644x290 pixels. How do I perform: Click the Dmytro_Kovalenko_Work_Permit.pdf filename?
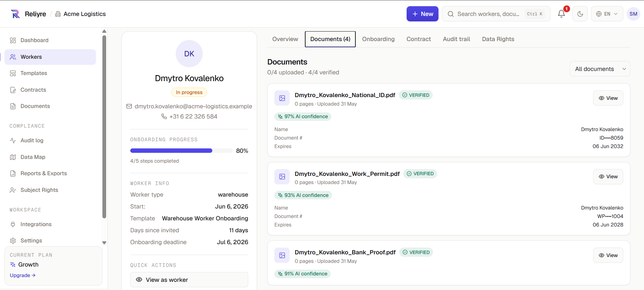(347, 174)
